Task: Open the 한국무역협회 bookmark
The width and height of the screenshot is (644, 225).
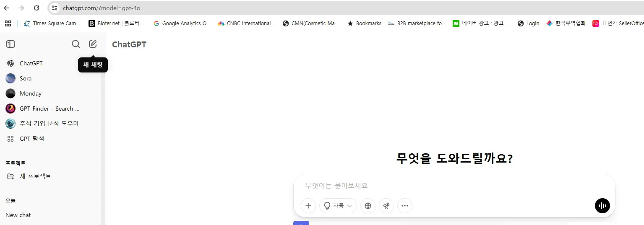Action: pos(566,23)
